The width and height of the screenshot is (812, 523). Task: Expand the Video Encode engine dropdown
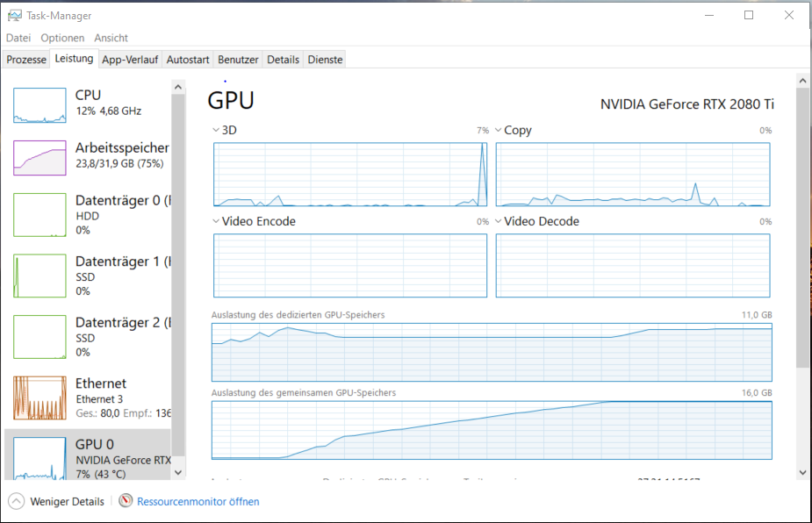(217, 221)
